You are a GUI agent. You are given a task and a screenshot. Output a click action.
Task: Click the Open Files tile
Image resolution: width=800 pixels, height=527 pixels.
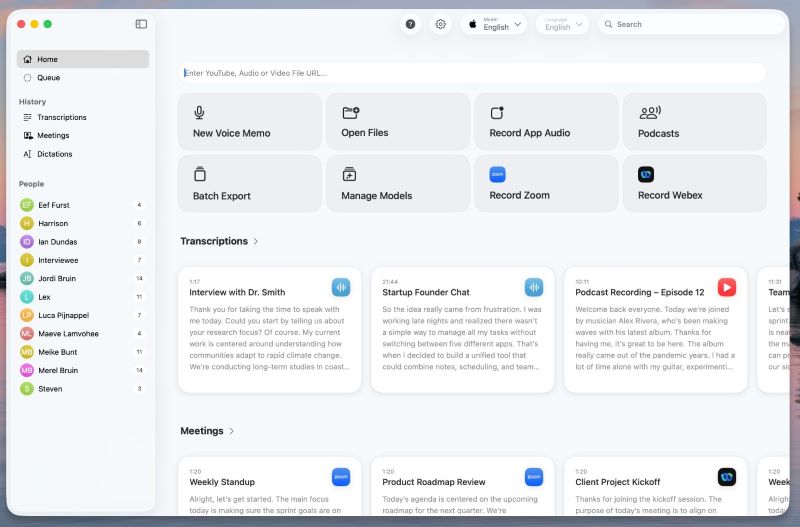[398, 121]
